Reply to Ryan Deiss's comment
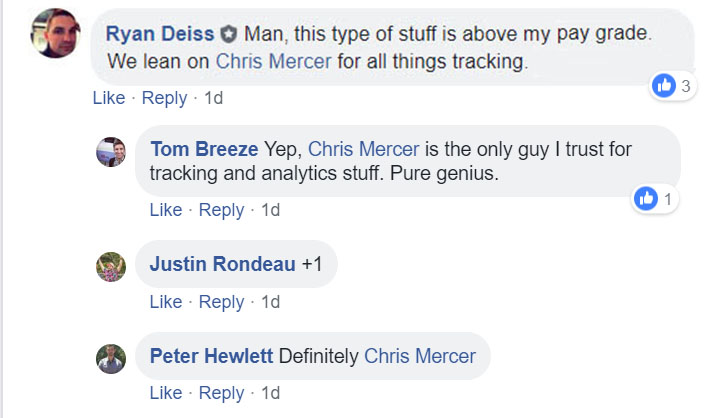This screenshot has height=418, width=717. pyautogui.click(x=165, y=98)
